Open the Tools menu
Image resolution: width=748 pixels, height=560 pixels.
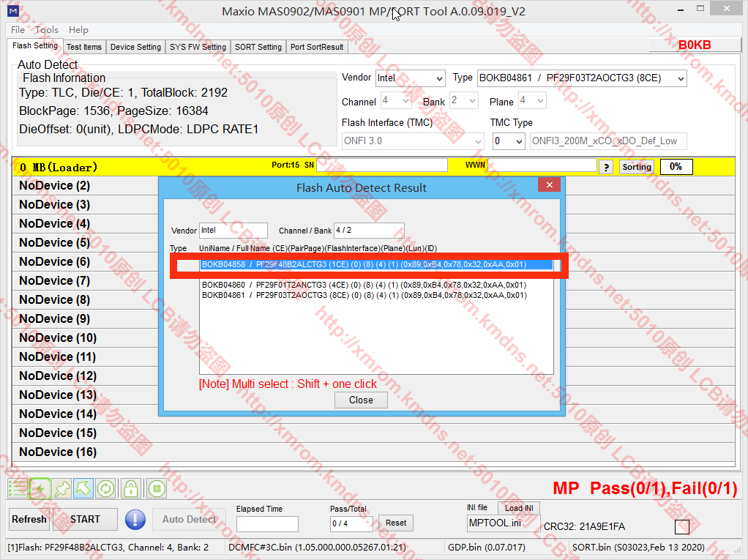click(47, 30)
